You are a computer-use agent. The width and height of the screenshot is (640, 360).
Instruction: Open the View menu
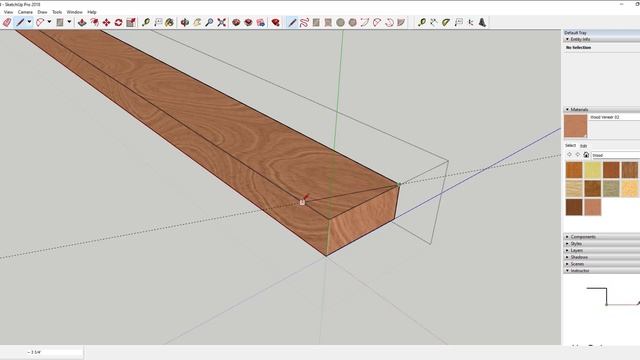(x=8, y=12)
